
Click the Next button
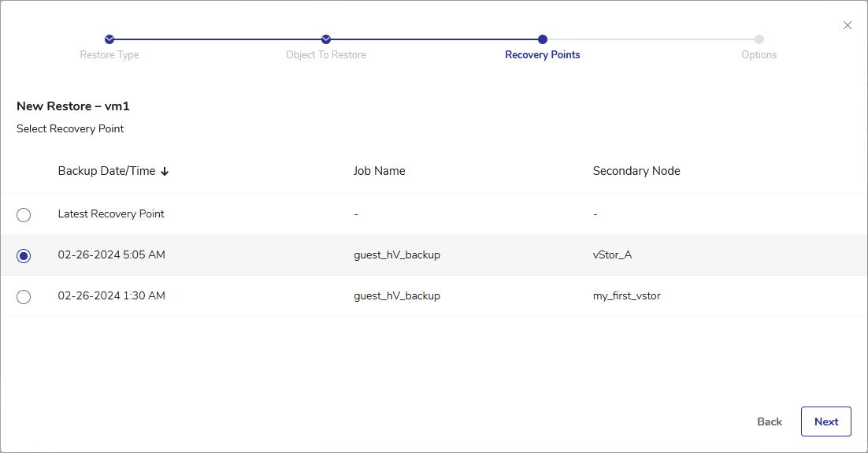[825, 421]
